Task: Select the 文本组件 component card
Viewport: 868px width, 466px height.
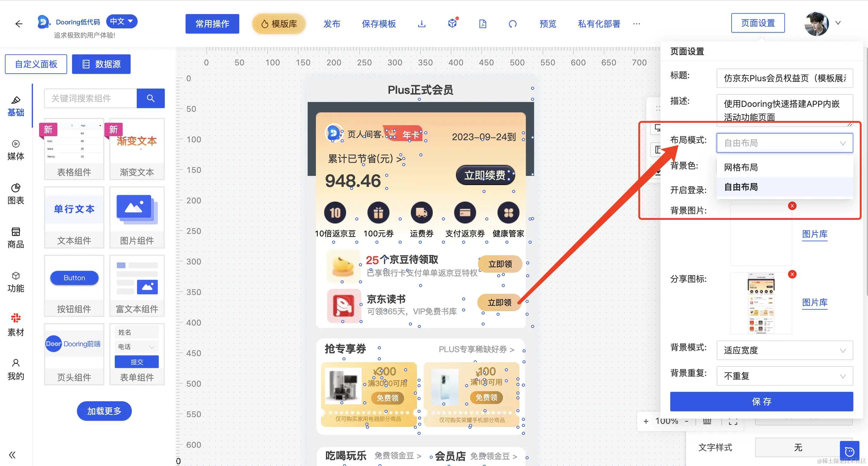Action: (74, 217)
